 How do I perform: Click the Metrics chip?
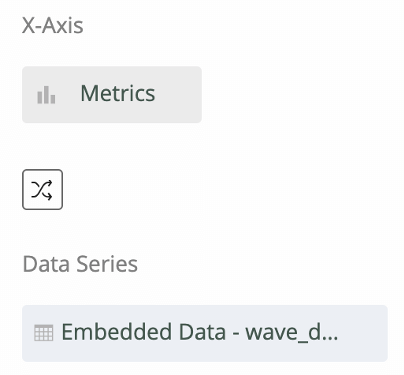pyautogui.click(x=112, y=95)
